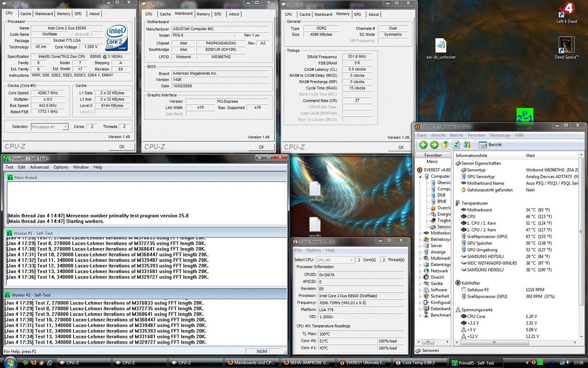Go back with EVEREST green back arrow
Screen dimensions: 588x368
(423, 145)
